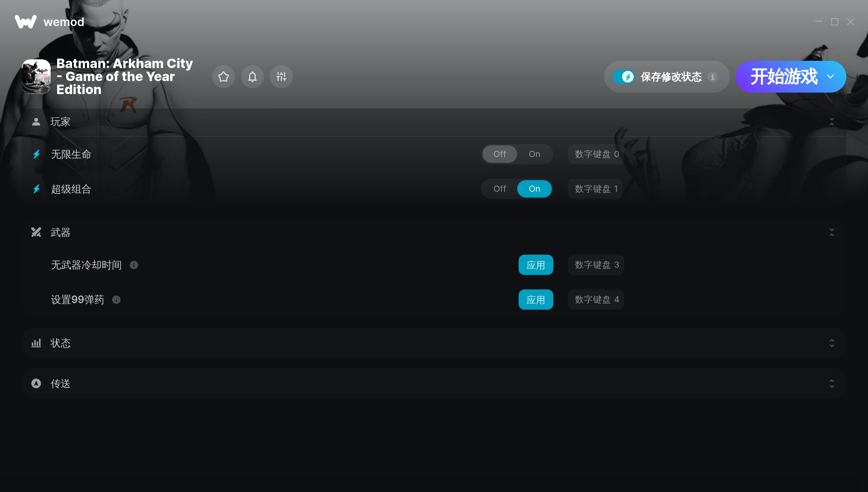The image size is (868, 492).
Task: Expand the 传送 section
Action: [x=832, y=384]
